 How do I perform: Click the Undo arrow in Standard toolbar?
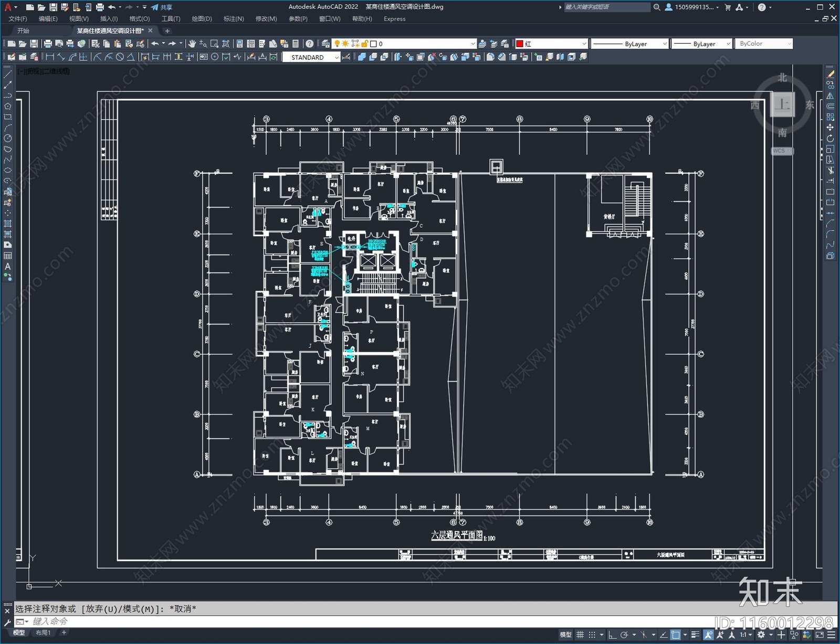pyautogui.click(x=155, y=44)
